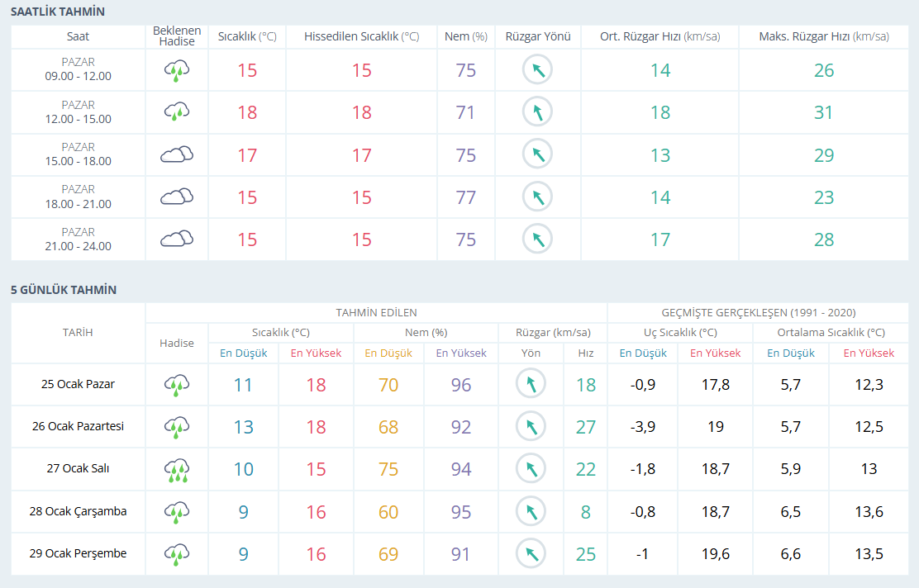Click rain icon for Pazar 09.00 - 12.00
The width and height of the screenshot is (919, 588).
tap(177, 71)
